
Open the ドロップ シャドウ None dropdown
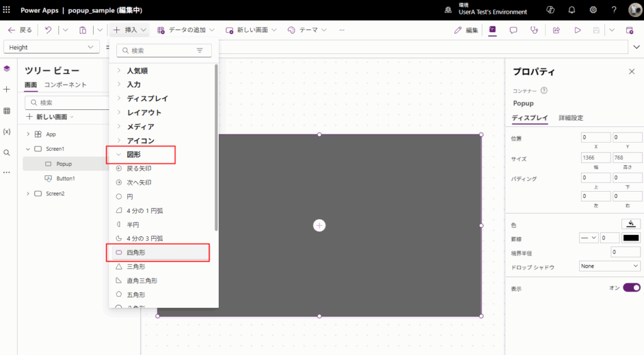(x=609, y=266)
